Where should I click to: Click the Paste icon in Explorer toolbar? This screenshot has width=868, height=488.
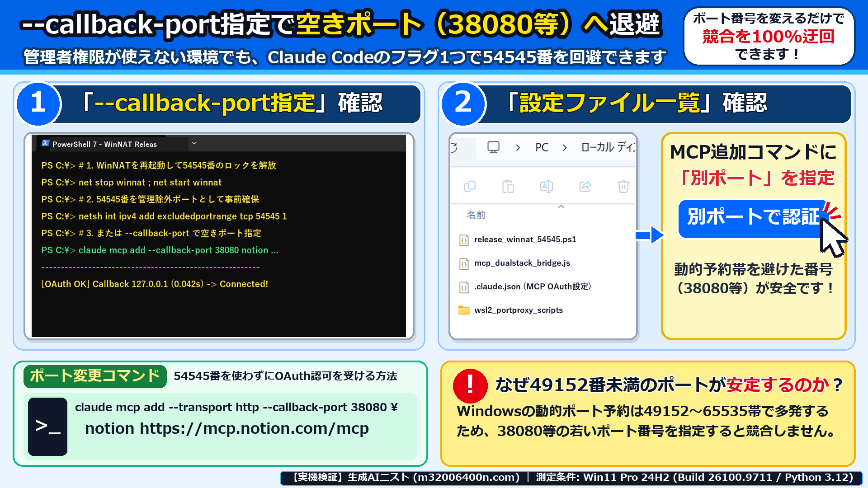pyautogui.click(x=508, y=186)
